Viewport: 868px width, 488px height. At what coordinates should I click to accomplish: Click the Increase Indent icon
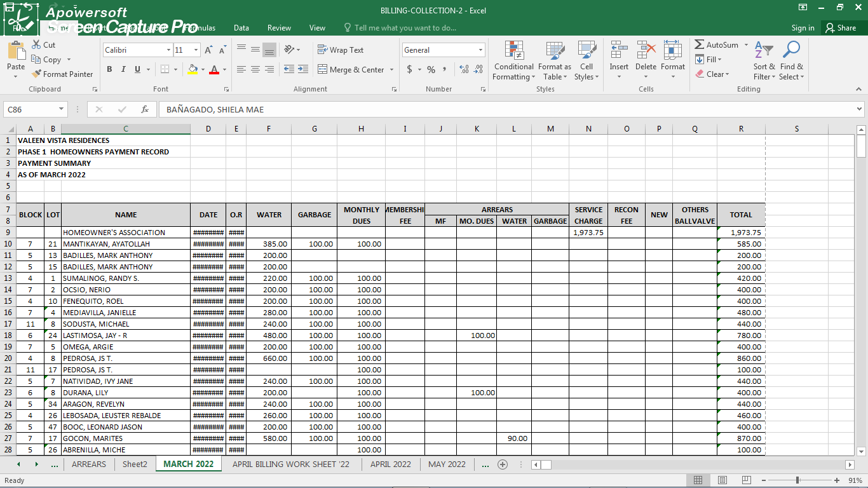(302, 69)
